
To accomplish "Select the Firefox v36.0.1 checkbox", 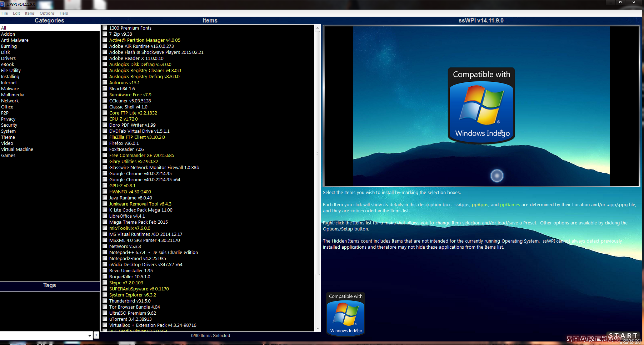I will tap(105, 143).
